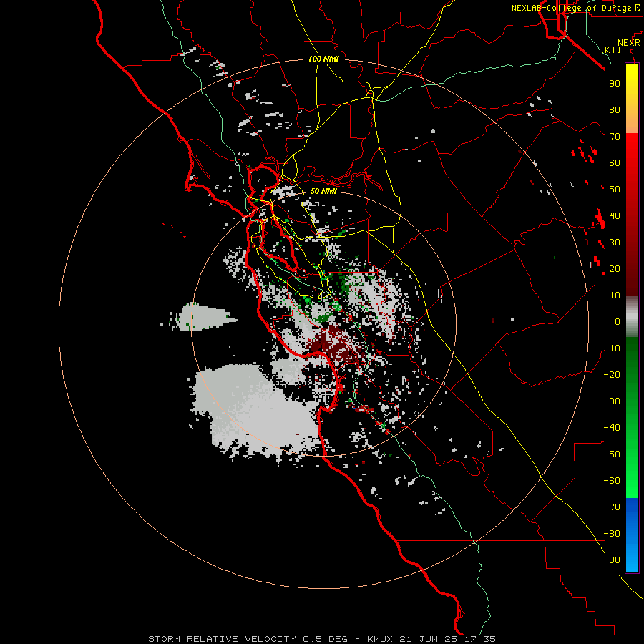This screenshot has width=644, height=644.
Task: Click the '17:35' timestamp
Action: coord(480,639)
